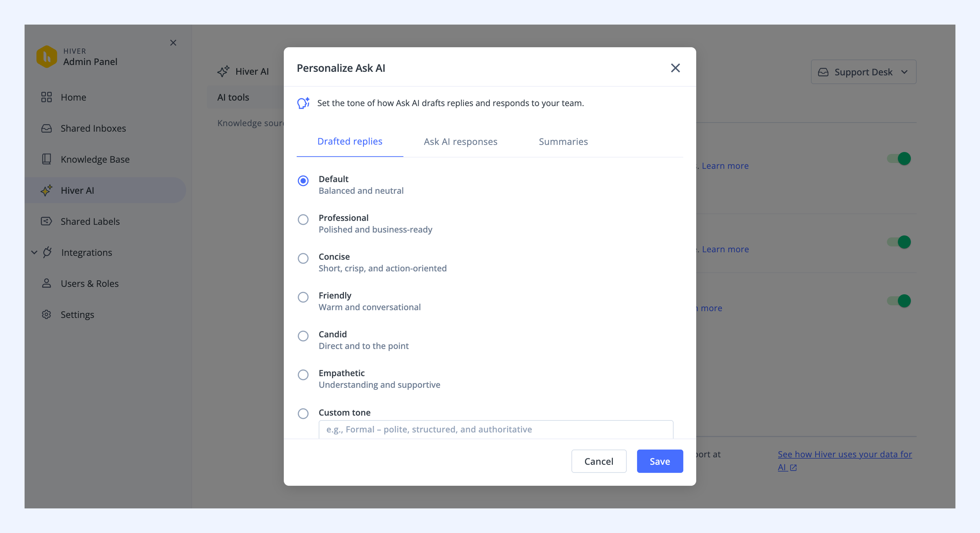Click the Home grid icon
This screenshot has width=980, height=533.
pos(47,97)
